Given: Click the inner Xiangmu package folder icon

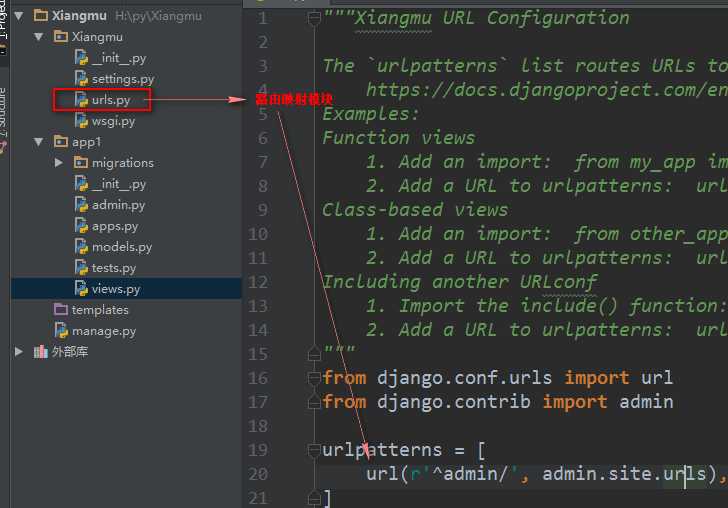Looking at the screenshot, I should pos(61,36).
